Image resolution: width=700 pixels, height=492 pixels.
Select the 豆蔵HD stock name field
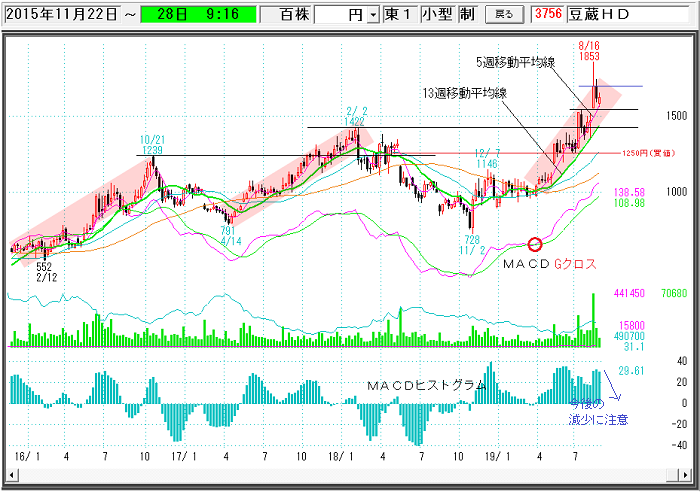pos(626,14)
